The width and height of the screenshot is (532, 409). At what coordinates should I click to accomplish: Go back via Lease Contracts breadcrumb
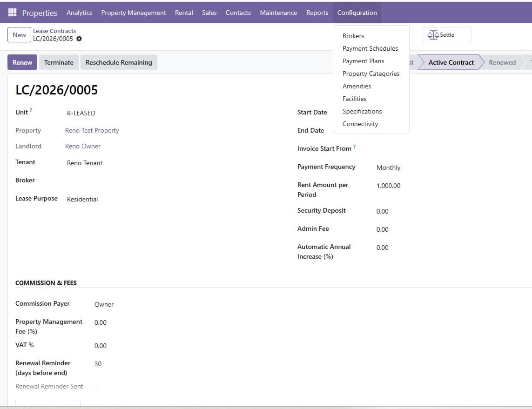54,31
